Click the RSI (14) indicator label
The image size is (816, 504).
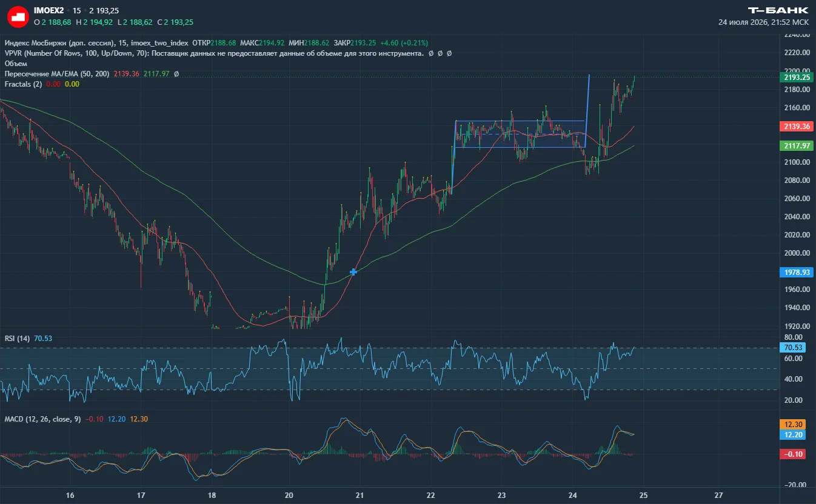17,338
